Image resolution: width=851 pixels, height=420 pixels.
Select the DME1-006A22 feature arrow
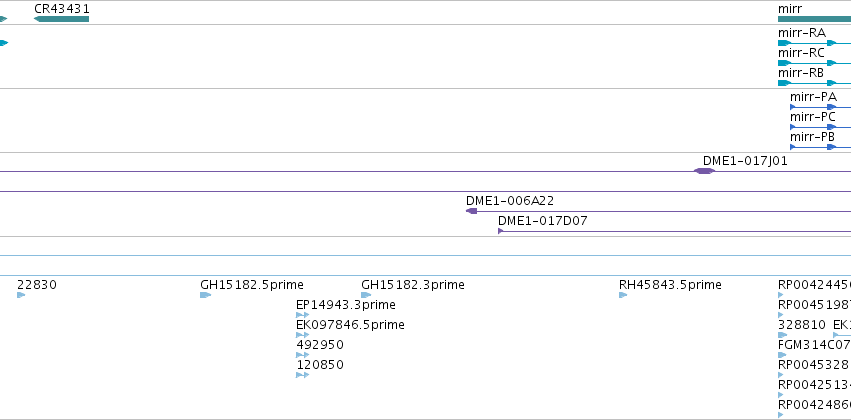(x=472, y=211)
